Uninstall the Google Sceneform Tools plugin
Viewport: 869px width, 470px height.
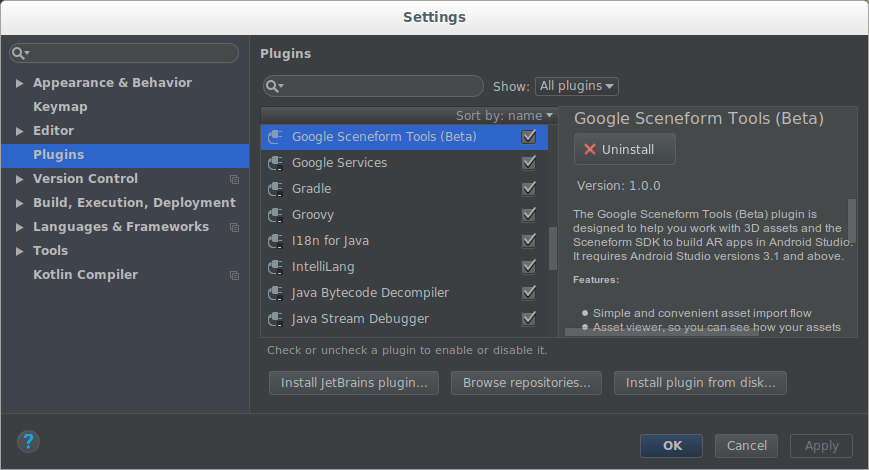click(624, 149)
